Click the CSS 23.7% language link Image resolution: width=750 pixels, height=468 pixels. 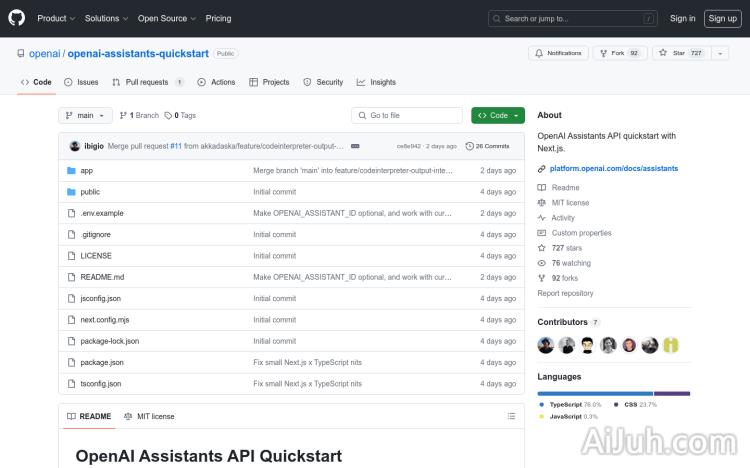635,404
